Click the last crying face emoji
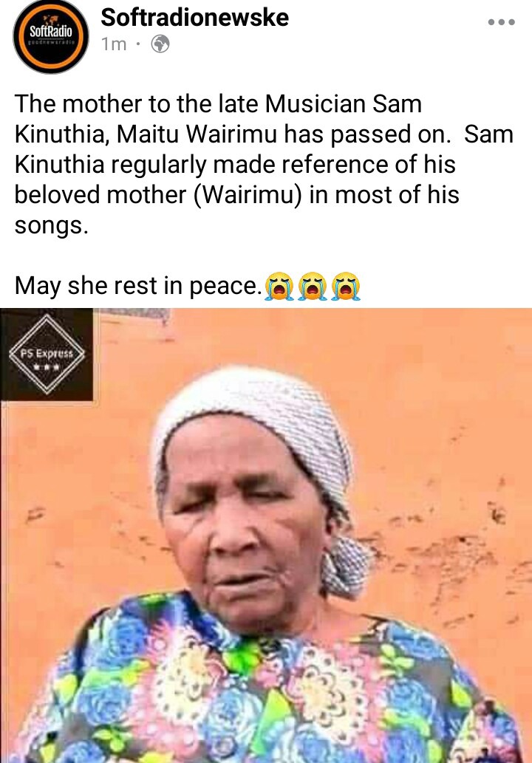Viewport: 532px width, 763px height. click(346, 286)
